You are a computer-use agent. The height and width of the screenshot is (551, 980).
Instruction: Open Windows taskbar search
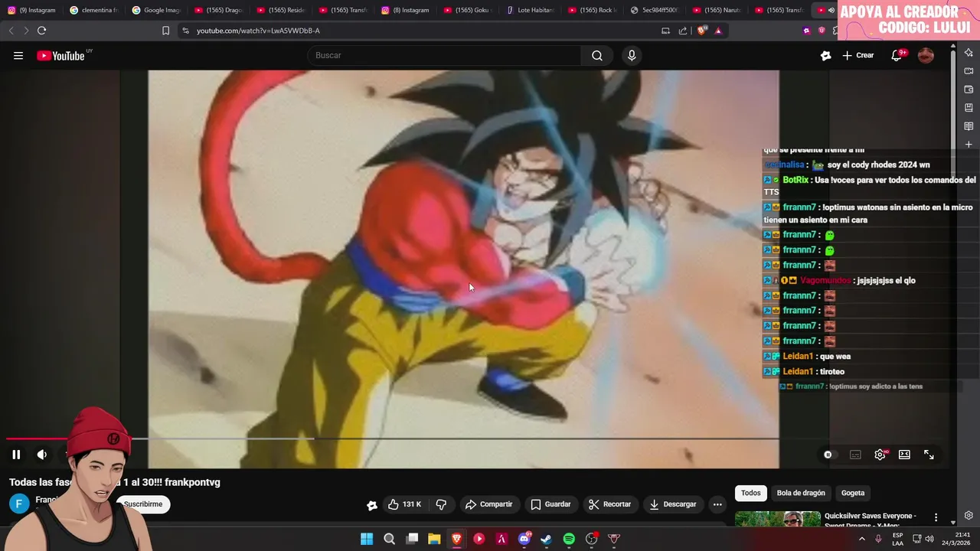(x=389, y=539)
